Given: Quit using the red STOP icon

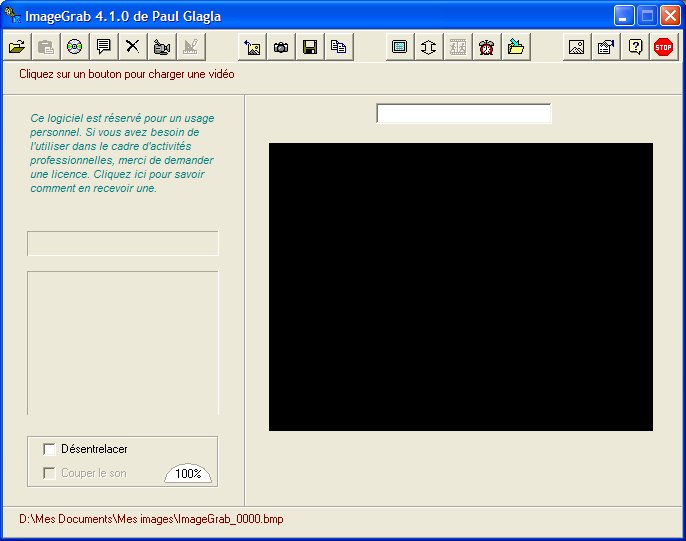Looking at the screenshot, I should point(664,46).
